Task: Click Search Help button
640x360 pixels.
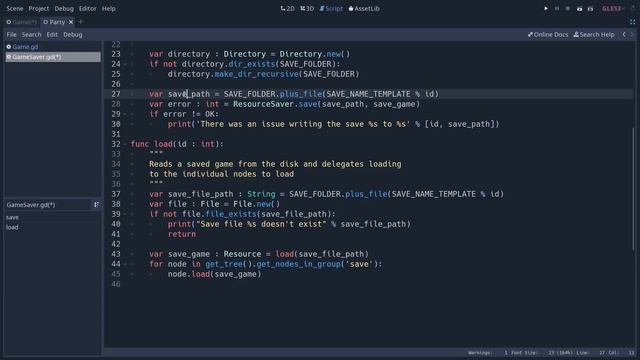Action: tap(594, 35)
